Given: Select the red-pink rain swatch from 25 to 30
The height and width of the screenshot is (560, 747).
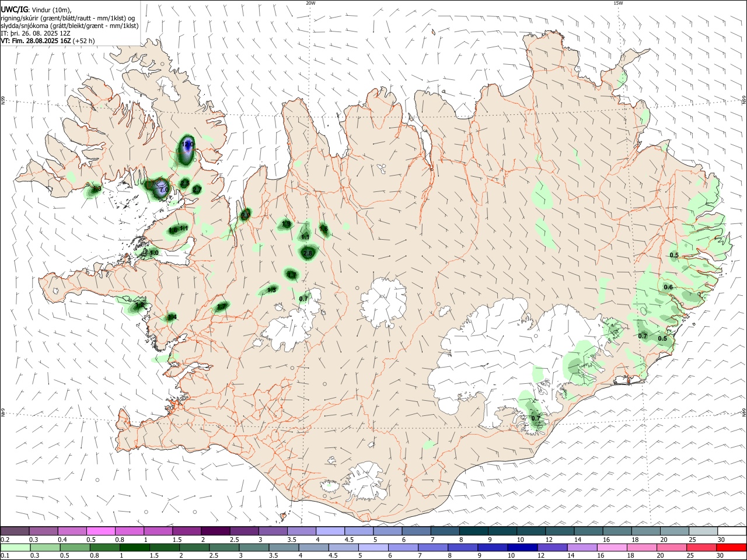Looking at the screenshot, I should 701,548.
